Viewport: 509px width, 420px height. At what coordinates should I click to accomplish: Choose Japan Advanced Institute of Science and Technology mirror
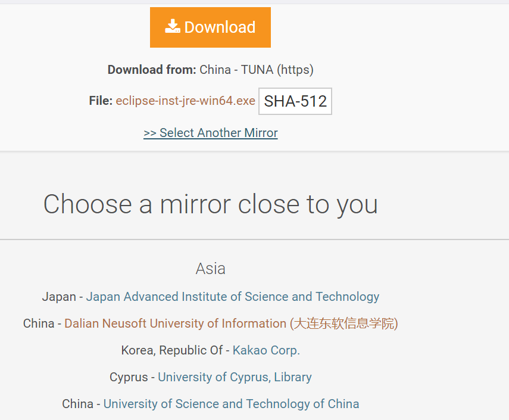(232, 297)
